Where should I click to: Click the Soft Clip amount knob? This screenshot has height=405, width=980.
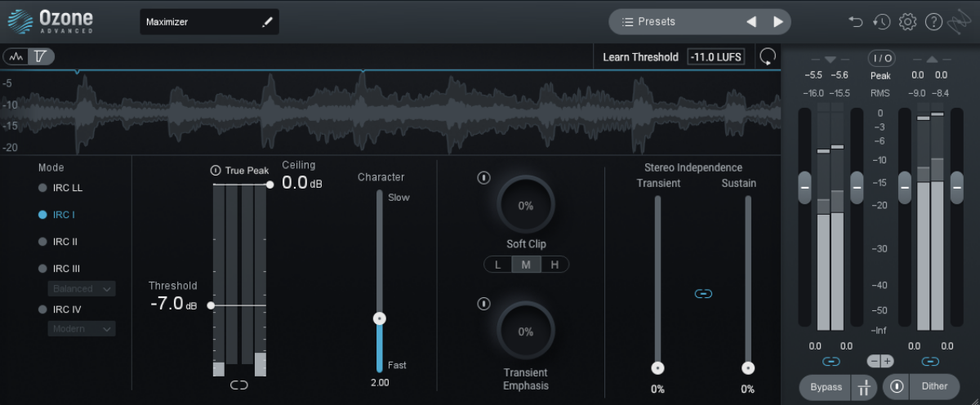click(x=526, y=205)
